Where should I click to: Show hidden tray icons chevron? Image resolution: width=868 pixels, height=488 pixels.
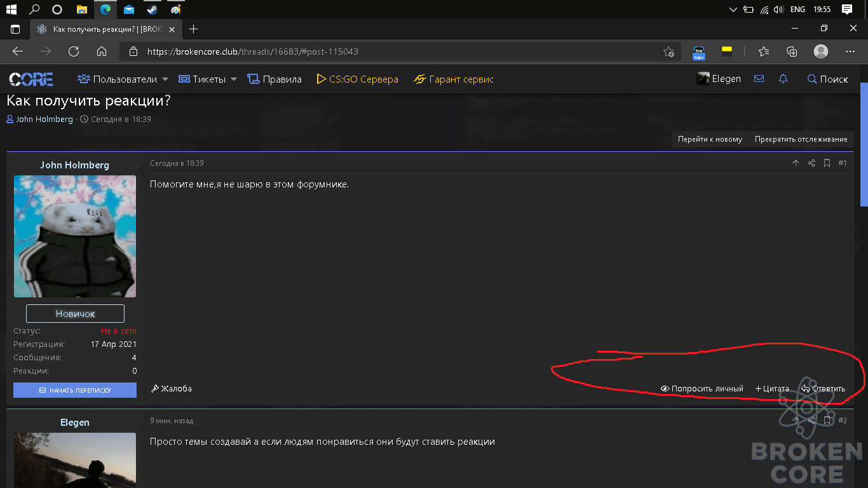pos(733,10)
